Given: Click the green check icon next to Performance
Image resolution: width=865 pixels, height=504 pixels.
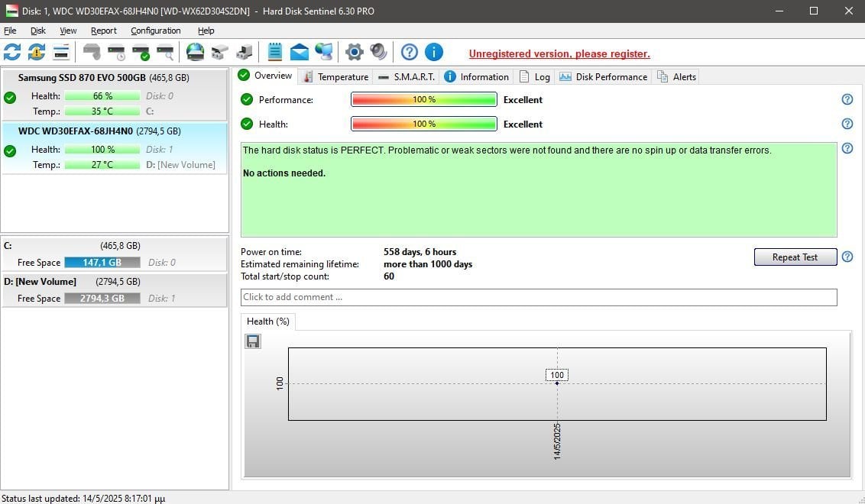Looking at the screenshot, I should (247, 99).
